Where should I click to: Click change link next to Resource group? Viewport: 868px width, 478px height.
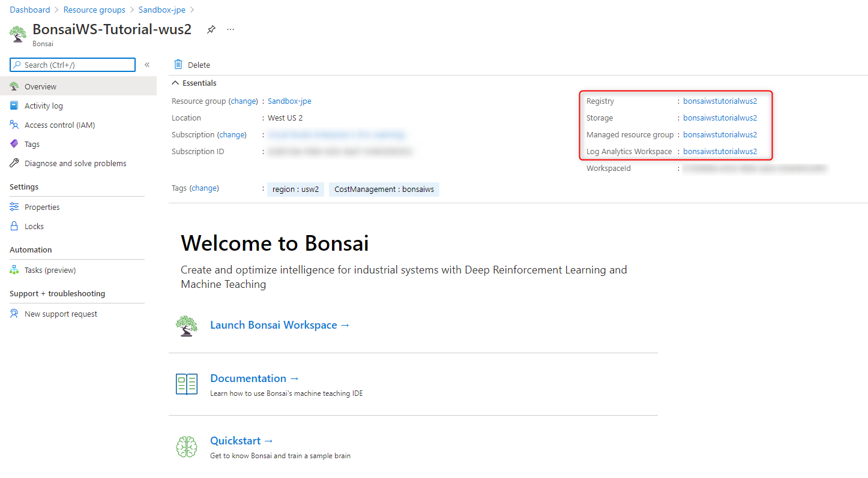[243, 101]
